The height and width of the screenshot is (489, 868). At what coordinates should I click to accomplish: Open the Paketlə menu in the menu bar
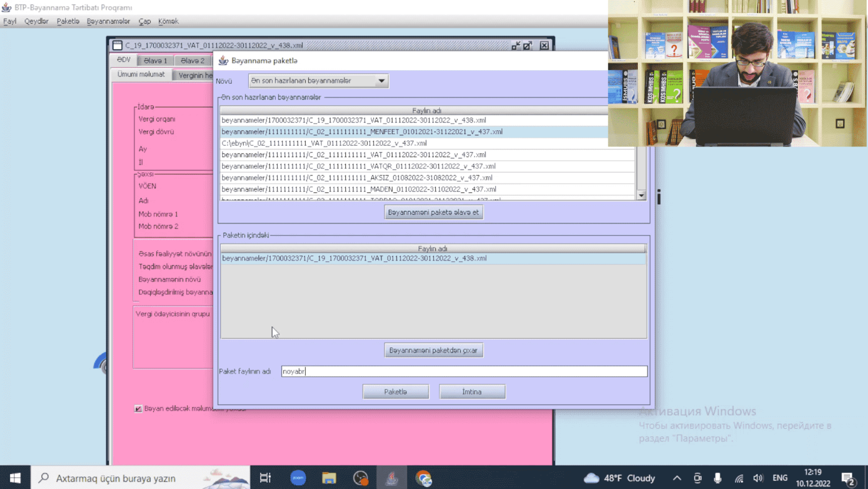point(68,21)
